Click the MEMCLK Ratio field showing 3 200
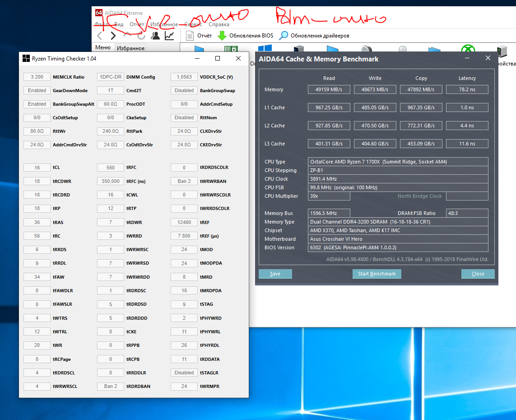516x420 pixels. pyautogui.click(x=37, y=77)
